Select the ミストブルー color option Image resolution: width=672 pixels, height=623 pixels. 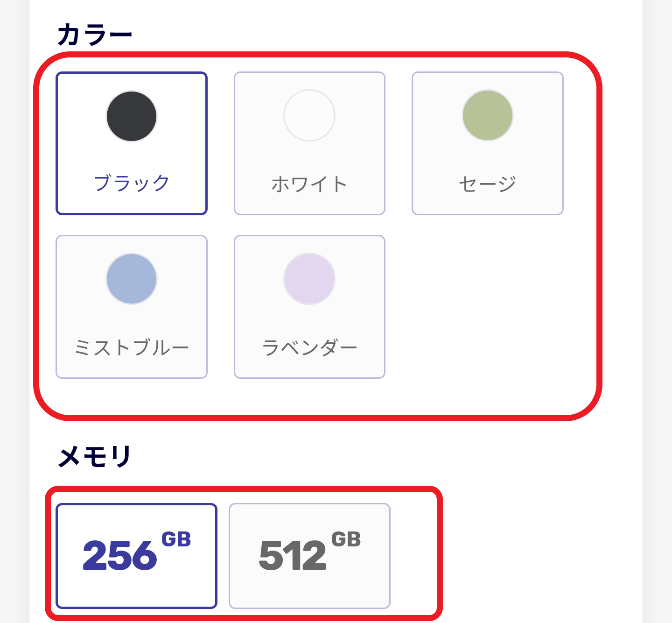tap(132, 306)
